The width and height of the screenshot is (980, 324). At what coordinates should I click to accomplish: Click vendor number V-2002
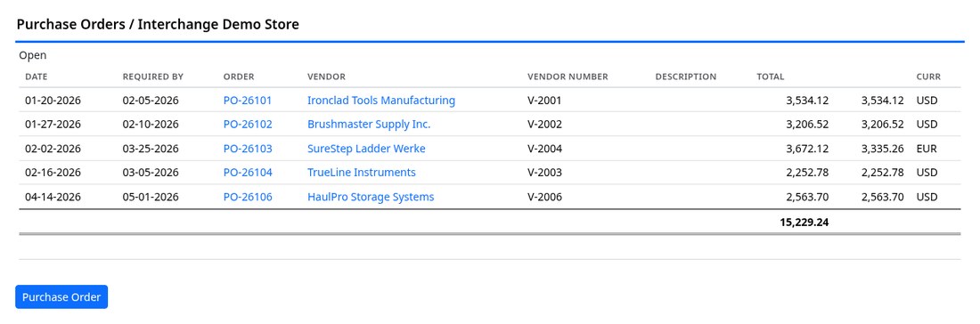coord(544,125)
